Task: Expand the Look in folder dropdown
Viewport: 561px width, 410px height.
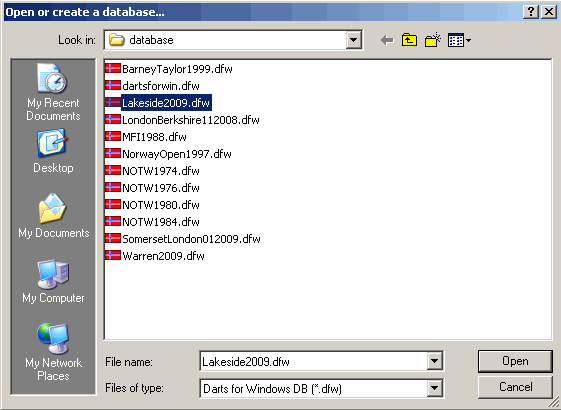Action: click(353, 40)
